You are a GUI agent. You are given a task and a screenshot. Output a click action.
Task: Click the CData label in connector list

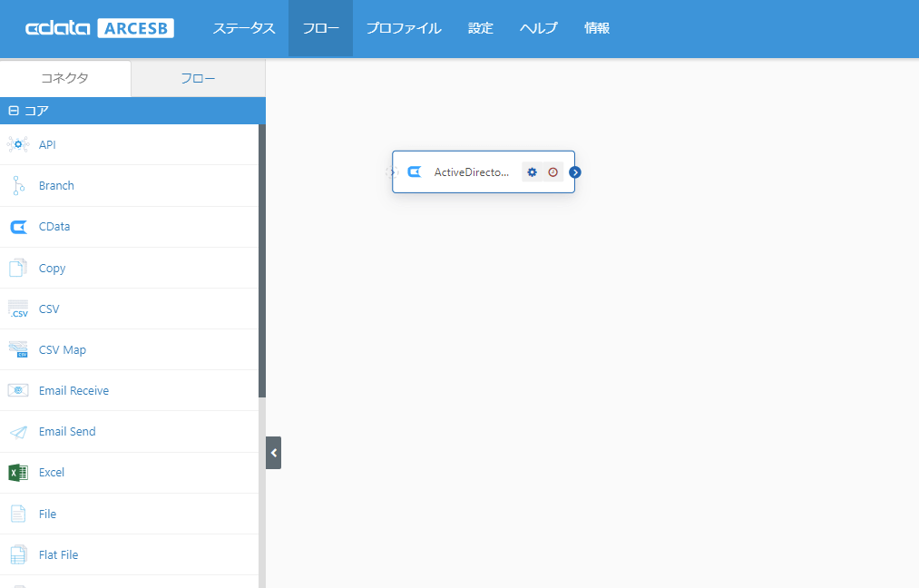click(x=54, y=227)
